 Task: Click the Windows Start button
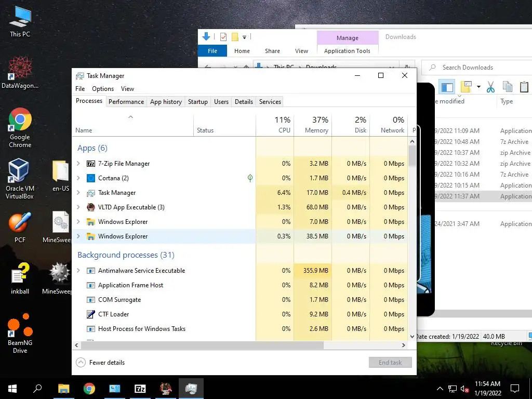point(12,389)
